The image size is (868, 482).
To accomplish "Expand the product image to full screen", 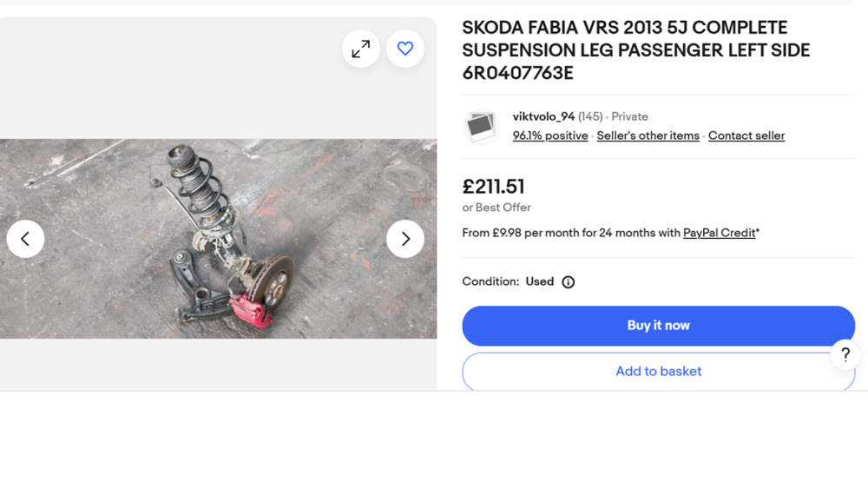I will pos(361,50).
